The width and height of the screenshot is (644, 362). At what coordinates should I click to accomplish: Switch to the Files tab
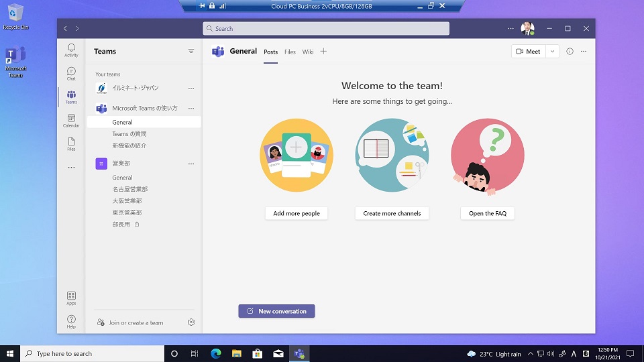tap(290, 52)
